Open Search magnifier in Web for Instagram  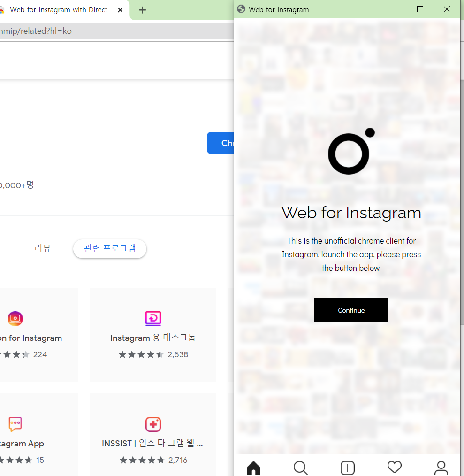pos(300,468)
